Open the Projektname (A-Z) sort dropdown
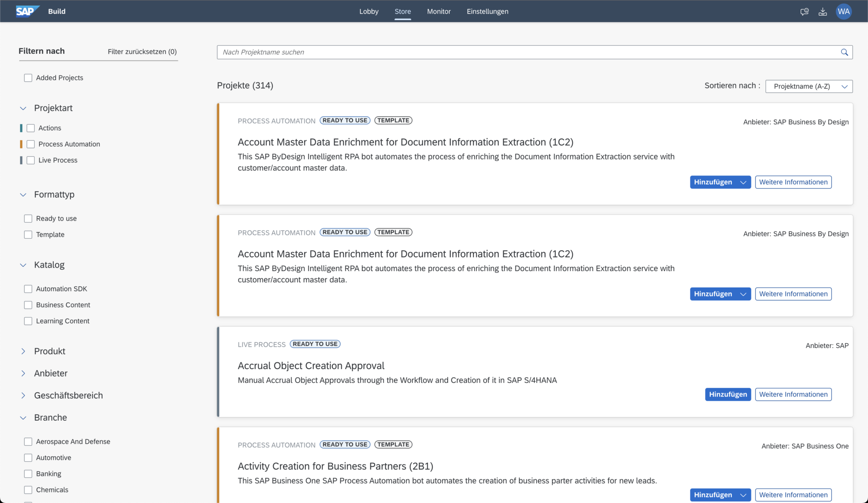 click(x=808, y=86)
